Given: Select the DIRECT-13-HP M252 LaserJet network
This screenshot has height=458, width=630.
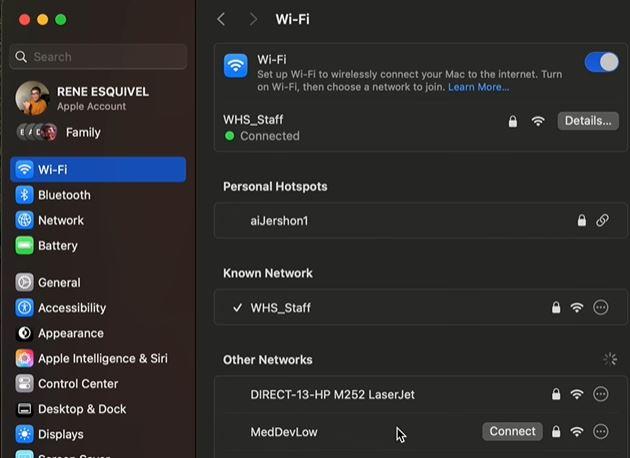Looking at the screenshot, I should pyautogui.click(x=420, y=395).
